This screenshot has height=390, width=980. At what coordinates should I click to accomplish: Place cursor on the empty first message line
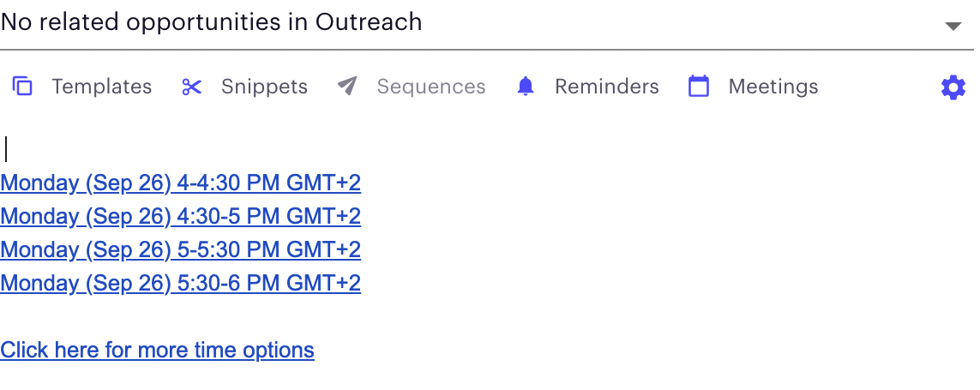point(250,150)
